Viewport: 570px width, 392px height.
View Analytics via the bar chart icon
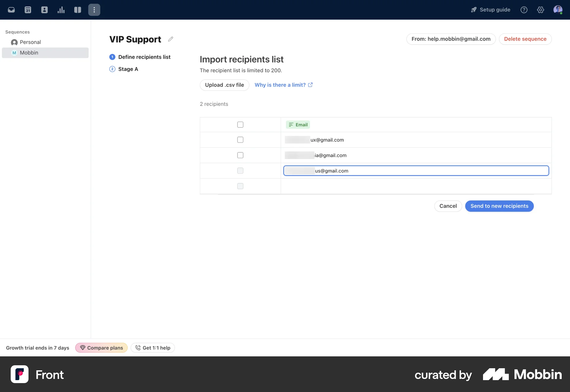click(x=61, y=10)
